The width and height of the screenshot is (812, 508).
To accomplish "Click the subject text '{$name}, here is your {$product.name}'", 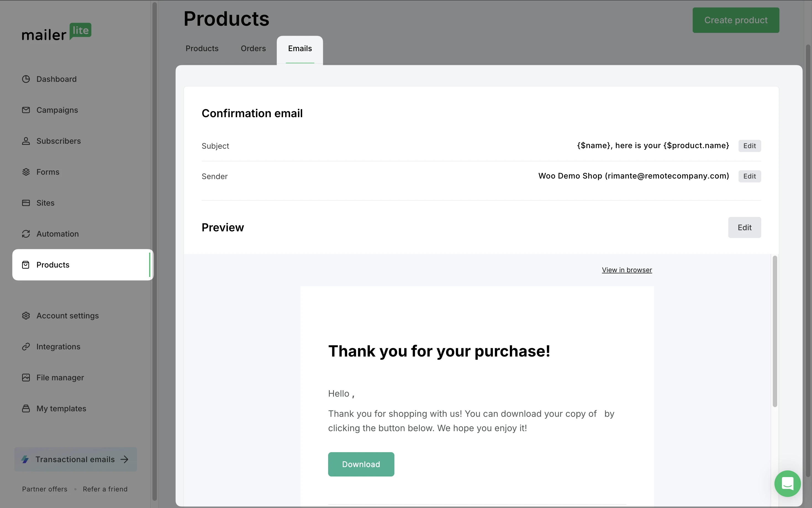I will click(653, 145).
